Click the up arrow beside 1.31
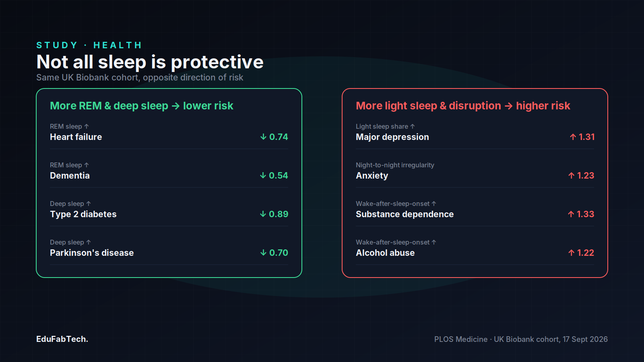Viewport: 644px width, 362px height. click(x=573, y=137)
